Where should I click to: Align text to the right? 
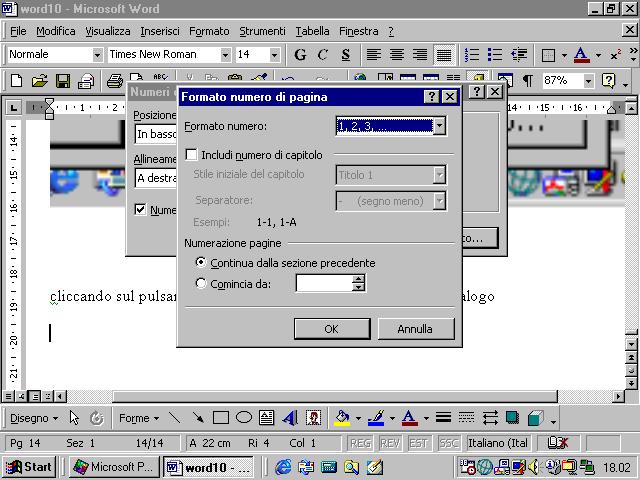[420, 55]
